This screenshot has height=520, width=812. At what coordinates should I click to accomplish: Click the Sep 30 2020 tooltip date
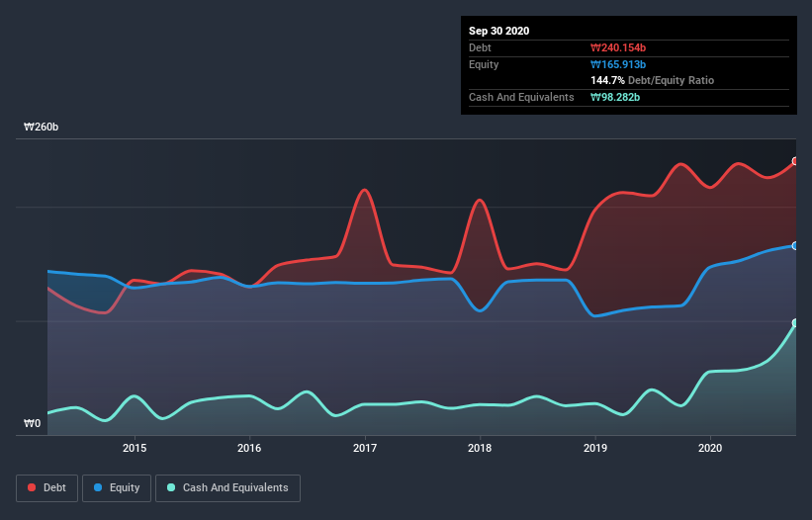pyautogui.click(x=499, y=31)
